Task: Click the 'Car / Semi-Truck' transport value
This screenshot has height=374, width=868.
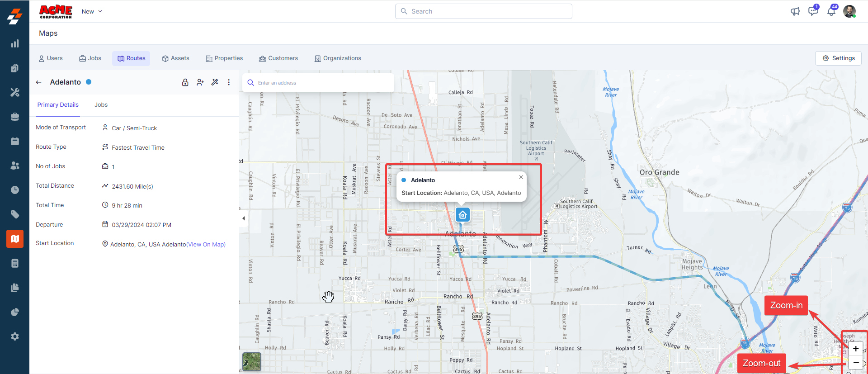Action: click(134, 128)
